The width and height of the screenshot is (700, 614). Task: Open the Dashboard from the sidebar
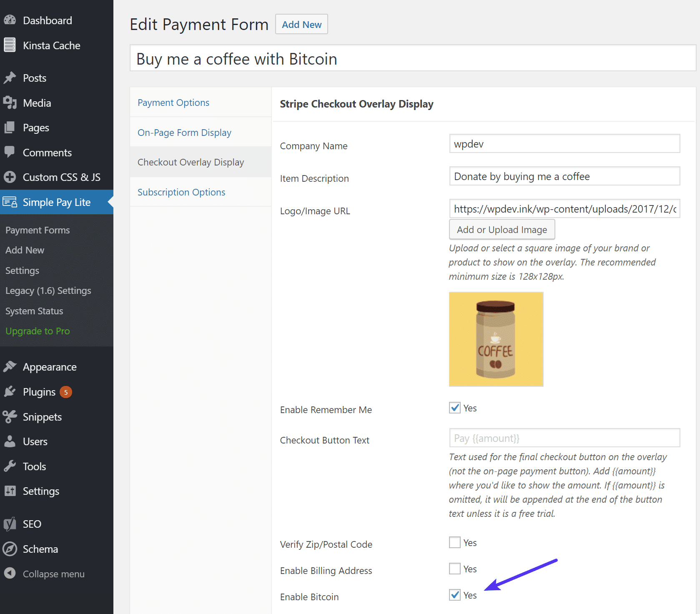10,20
